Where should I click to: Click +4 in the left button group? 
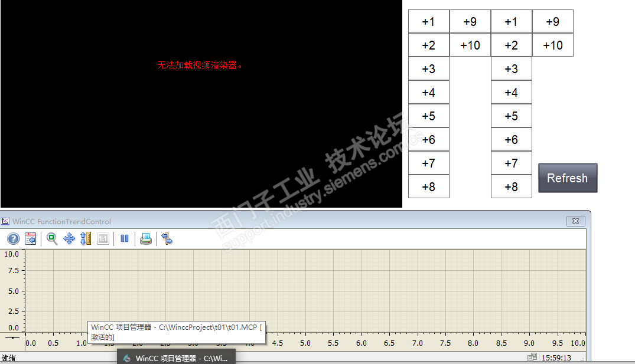[428, 92]
